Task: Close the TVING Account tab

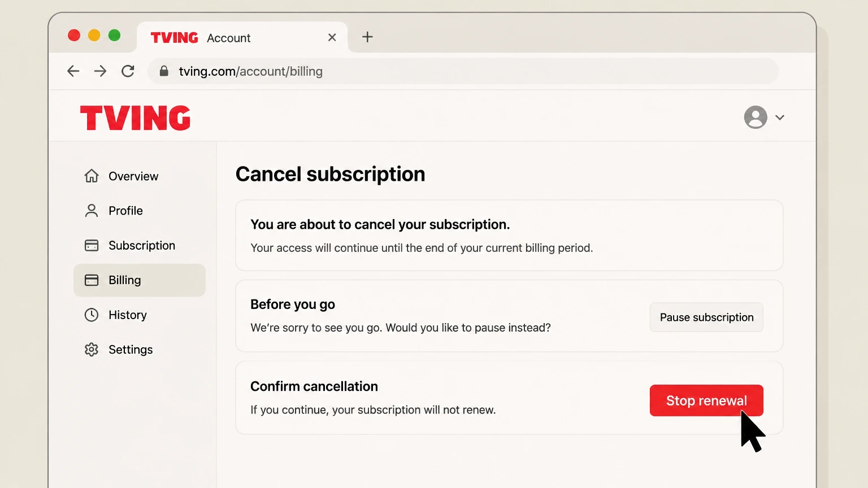Action: pyautogui.click(x=332, y=37)
